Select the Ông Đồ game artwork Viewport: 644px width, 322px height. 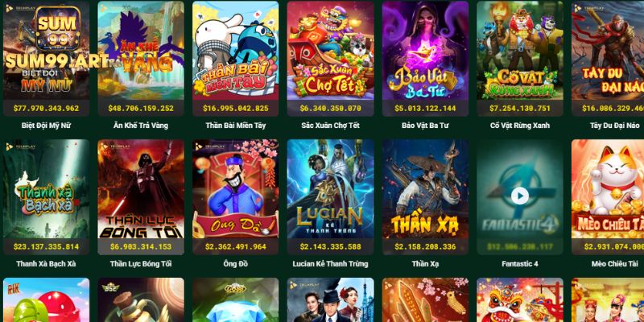point(235,189)
